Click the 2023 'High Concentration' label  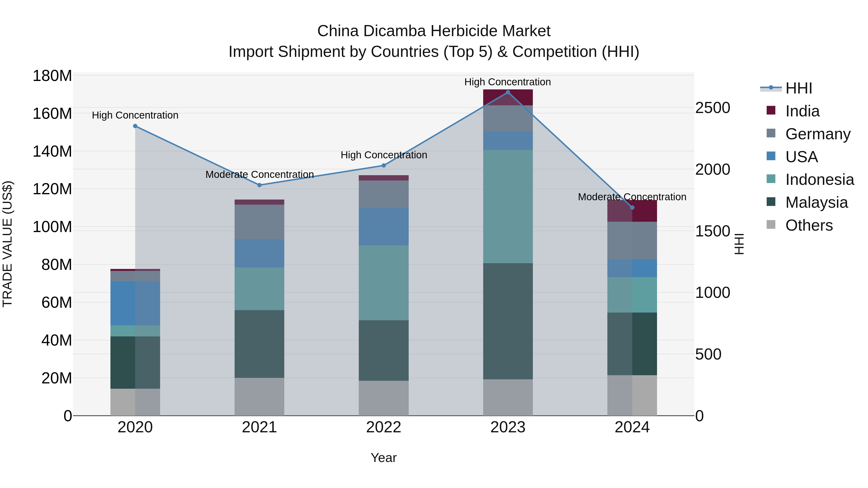[508, 82]
